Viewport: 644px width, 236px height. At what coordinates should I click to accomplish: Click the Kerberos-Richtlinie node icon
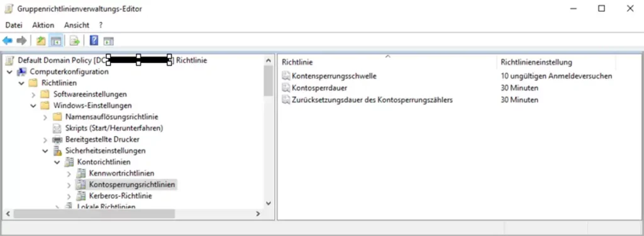tap(81, 196)
